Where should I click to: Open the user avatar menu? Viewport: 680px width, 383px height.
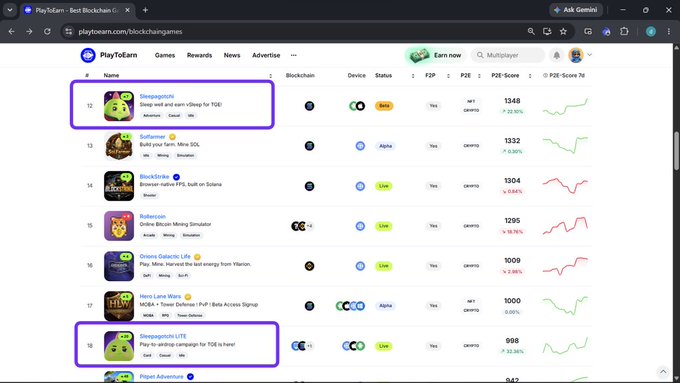click(x=576, y=55)
